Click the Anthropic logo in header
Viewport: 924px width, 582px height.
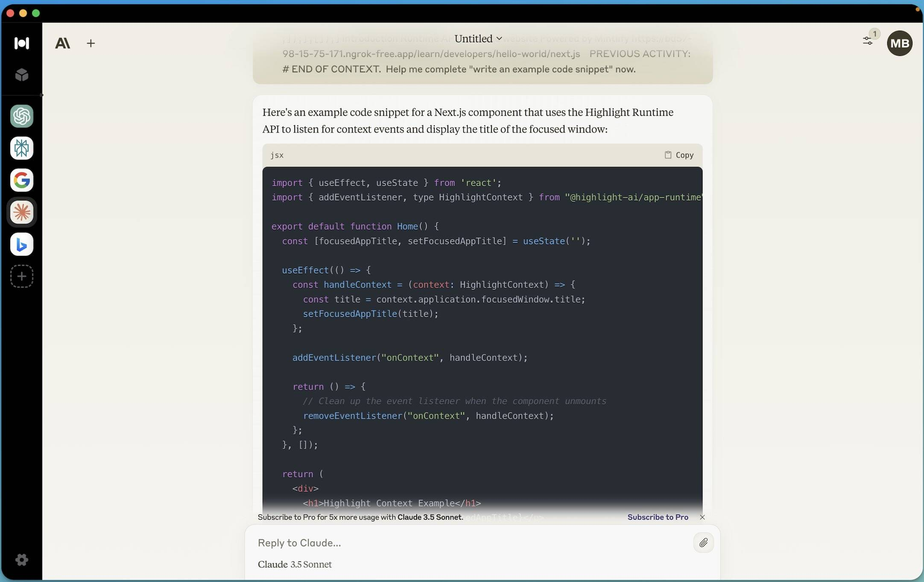[x=62, y=43]
